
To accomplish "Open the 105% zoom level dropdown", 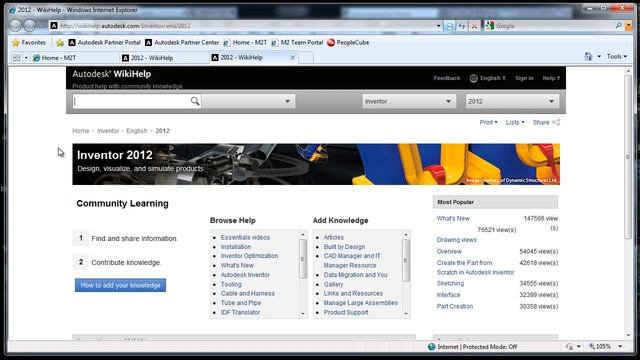I will coord(620,347).
